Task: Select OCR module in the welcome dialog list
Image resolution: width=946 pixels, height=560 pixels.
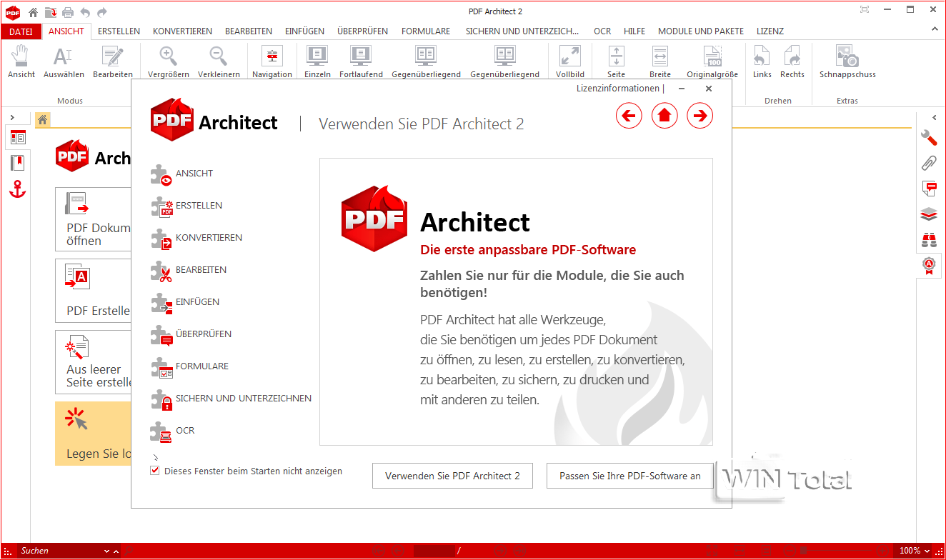Action: (x=172, y=431)
